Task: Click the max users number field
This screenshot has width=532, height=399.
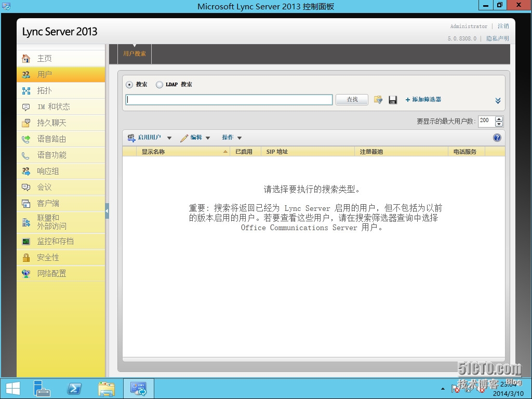Action: pyautogui.click(x=486, y=121)
